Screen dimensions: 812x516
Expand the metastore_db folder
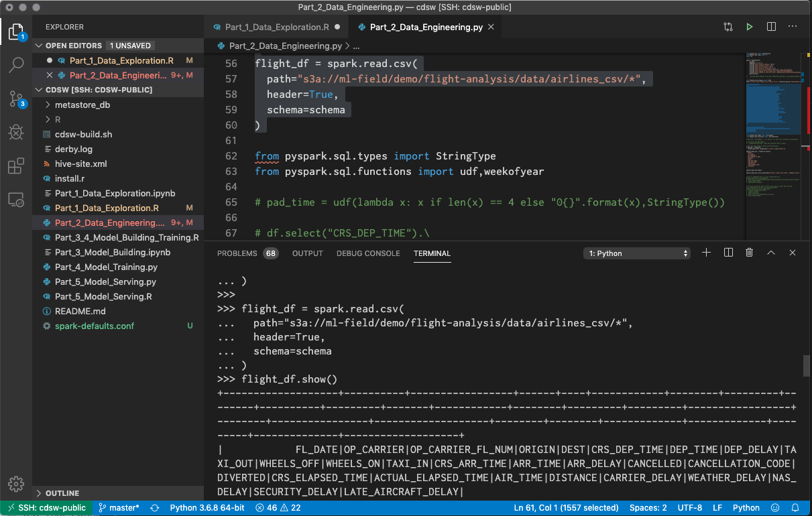tap(82, 105)
